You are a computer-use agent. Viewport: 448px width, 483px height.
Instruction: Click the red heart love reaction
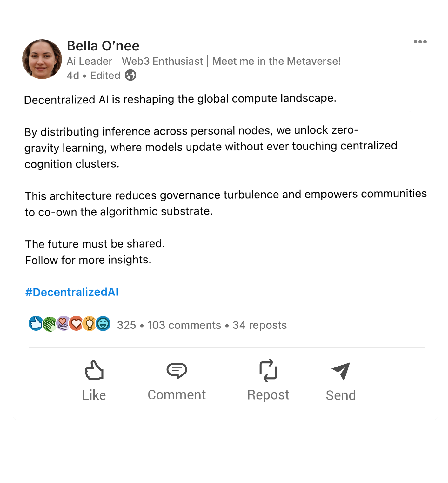[x=76, y=324]
